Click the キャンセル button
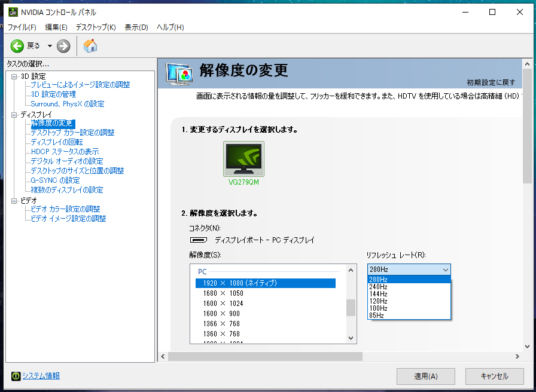Viewport: 536px width, 392px height. pyautogui.click(x=494, y=376)
